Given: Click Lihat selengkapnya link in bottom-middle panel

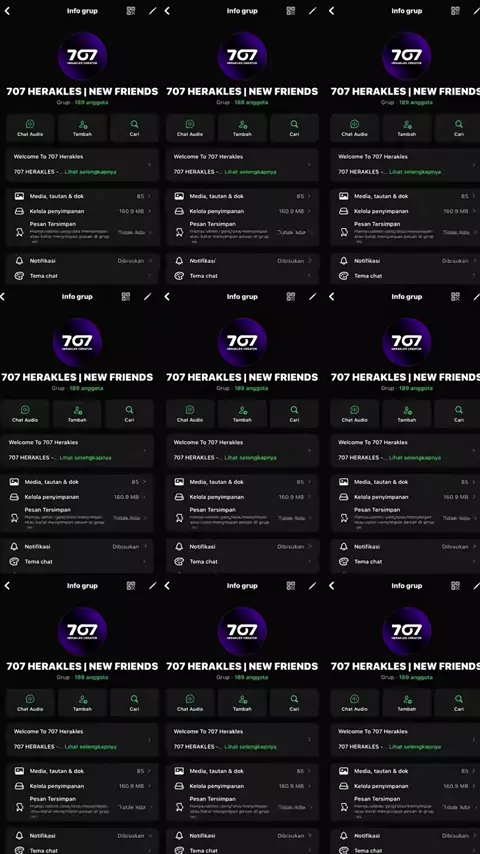Looking at the screenshot, I should click(251, 747).
